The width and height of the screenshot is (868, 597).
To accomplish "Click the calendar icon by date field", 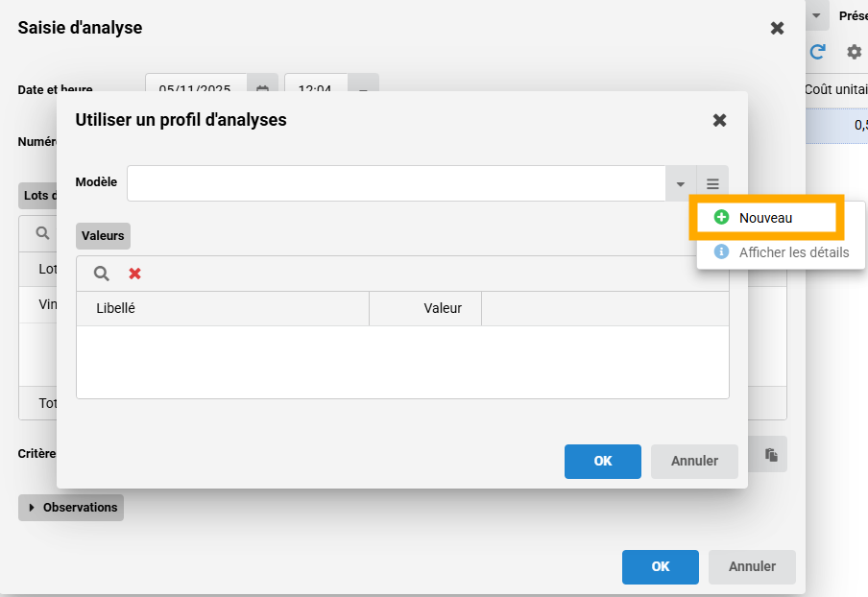I will (262, 89).
